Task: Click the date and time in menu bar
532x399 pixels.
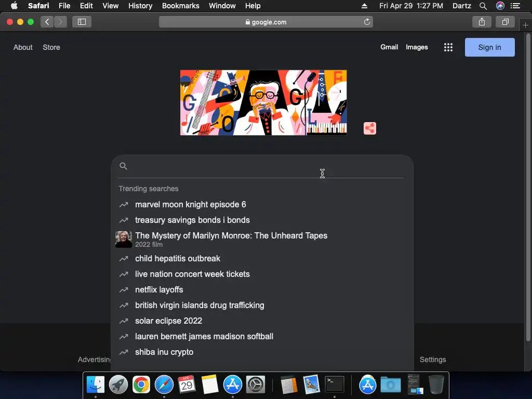Action: pyautogui.click(x=411, y=6)
